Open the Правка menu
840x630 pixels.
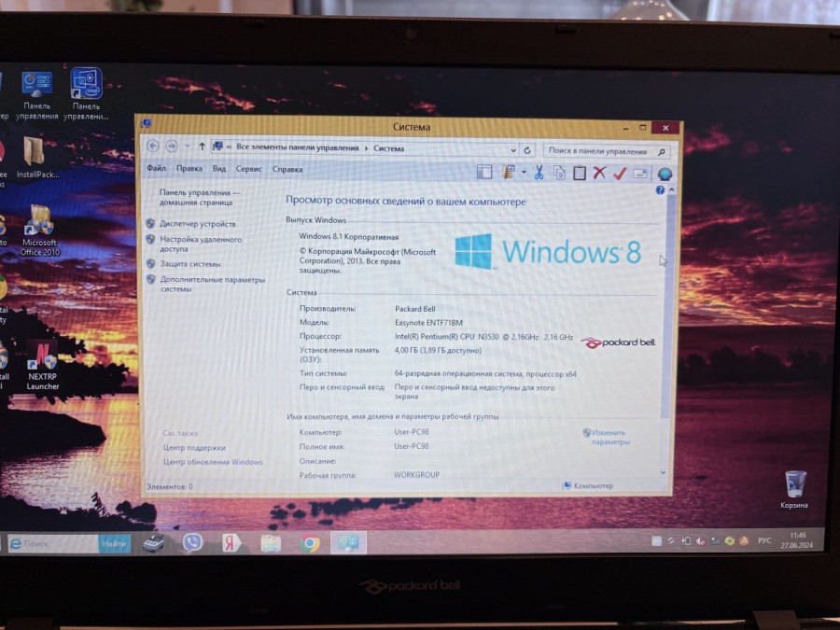189,168
